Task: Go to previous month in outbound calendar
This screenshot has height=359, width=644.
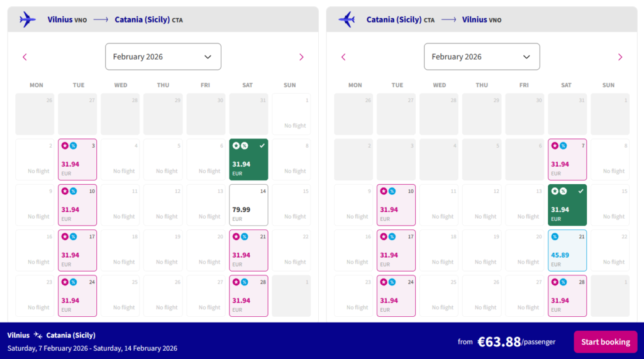Action: [25, 57]
